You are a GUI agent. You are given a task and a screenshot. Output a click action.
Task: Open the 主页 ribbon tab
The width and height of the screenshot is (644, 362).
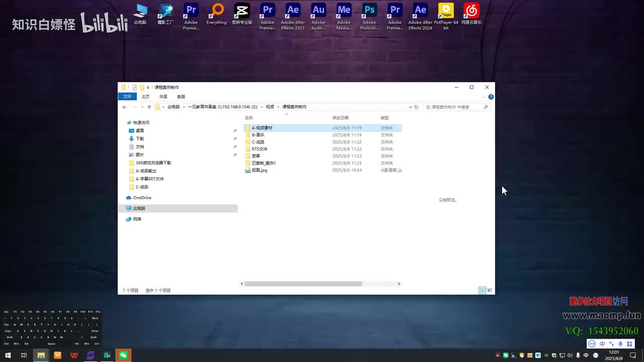(145, 97)
